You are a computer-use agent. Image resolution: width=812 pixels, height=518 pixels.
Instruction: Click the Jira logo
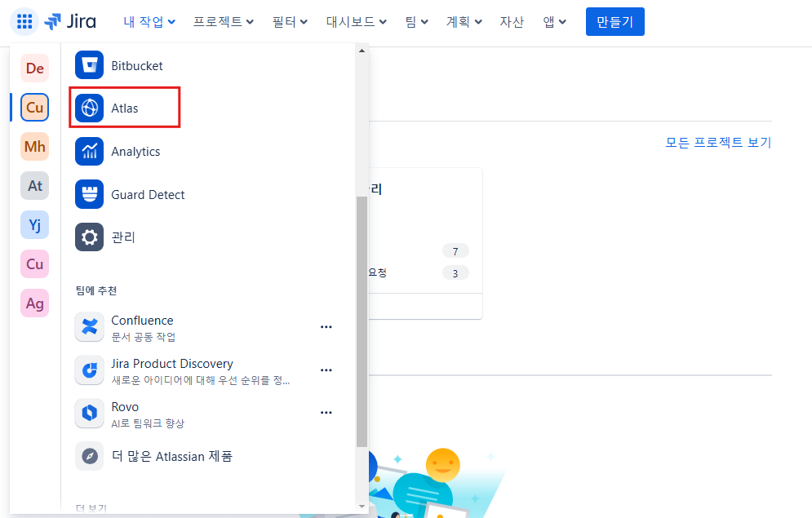pyautogui.click(x=70, y=22)
